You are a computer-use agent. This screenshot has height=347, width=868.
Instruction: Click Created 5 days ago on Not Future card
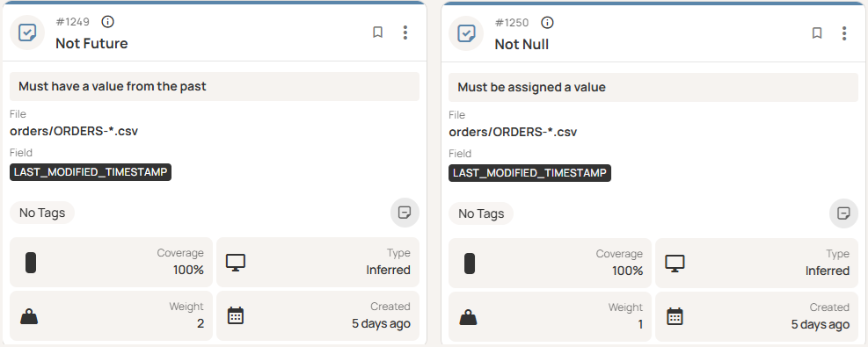tap(382, 323)
